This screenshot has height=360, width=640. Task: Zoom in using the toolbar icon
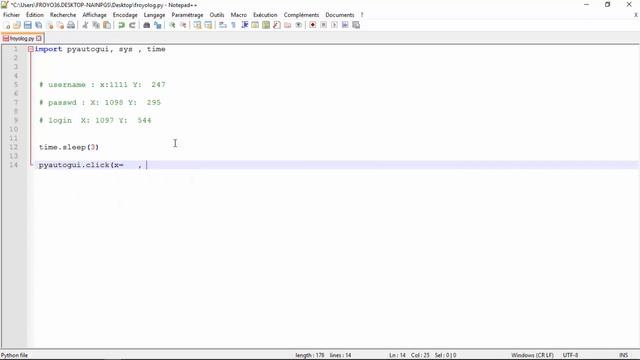[172, 25]
